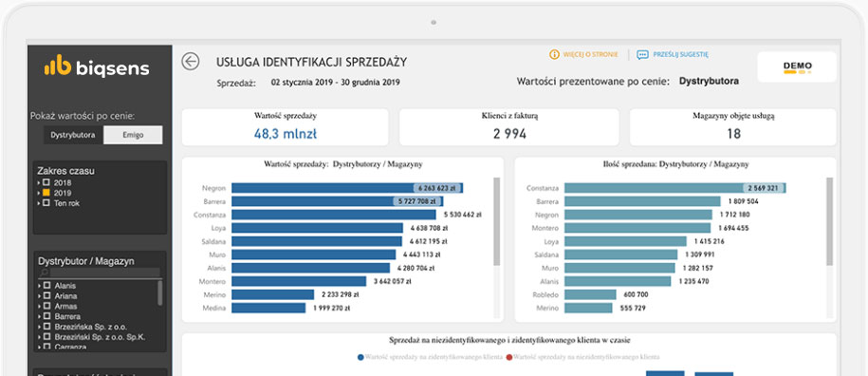Check the Alanis distributor checkbox
868x376 pixels.
coord(46,286)
